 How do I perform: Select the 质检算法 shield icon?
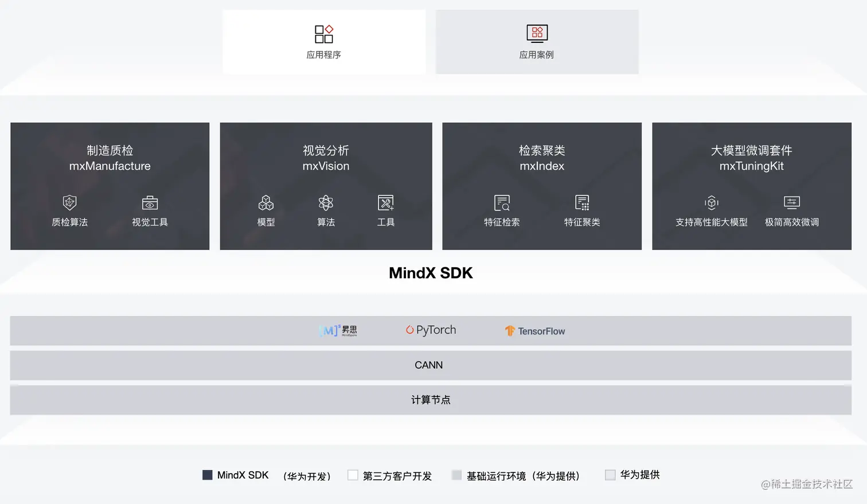[x=70, y=202]
